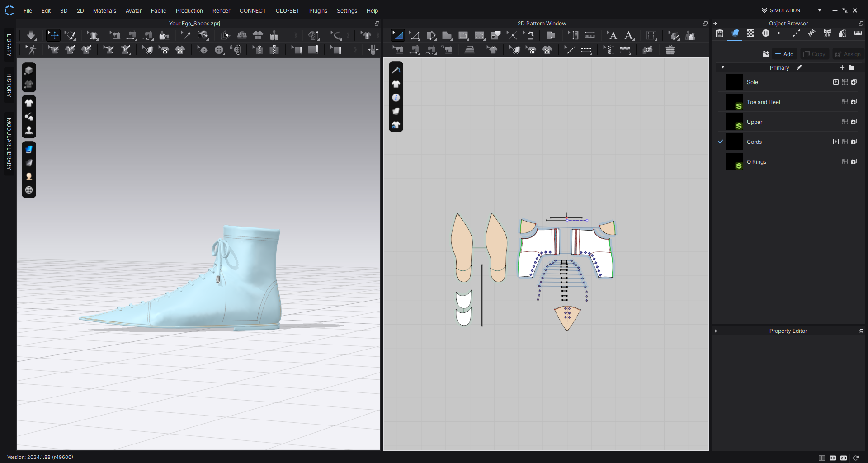
Task: Select the Upper fabric swatch thumbnail
Action: click(x=735, y=122)
